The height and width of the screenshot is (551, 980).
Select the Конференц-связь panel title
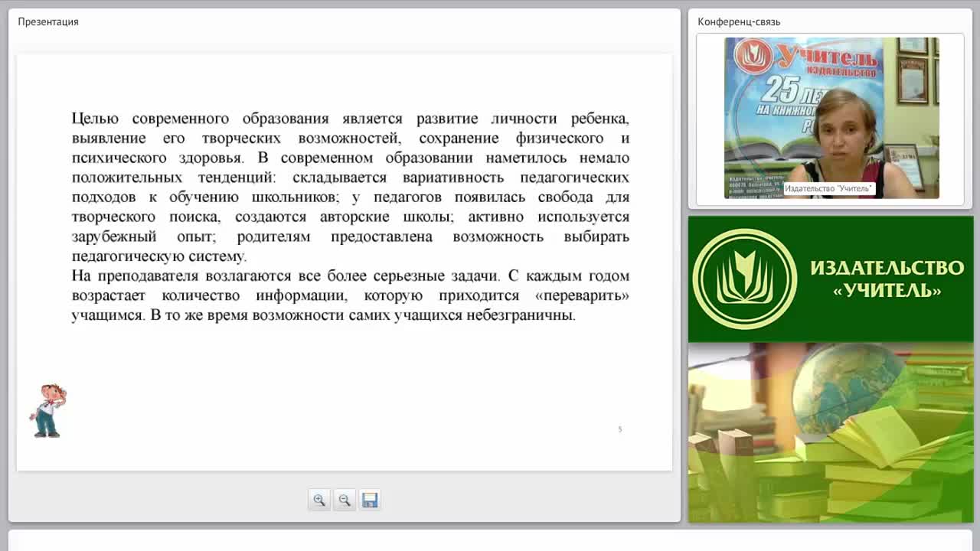point(739,21)
